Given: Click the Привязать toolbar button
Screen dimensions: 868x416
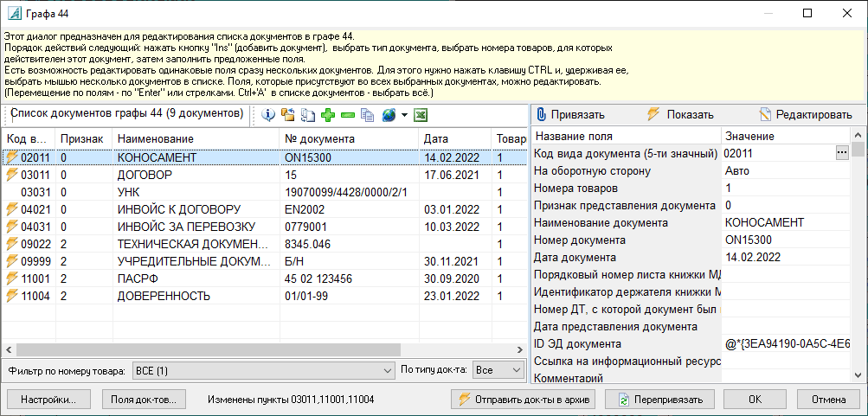Looking at the screenshot, I should pyautogui.click(x=569, y=115).
